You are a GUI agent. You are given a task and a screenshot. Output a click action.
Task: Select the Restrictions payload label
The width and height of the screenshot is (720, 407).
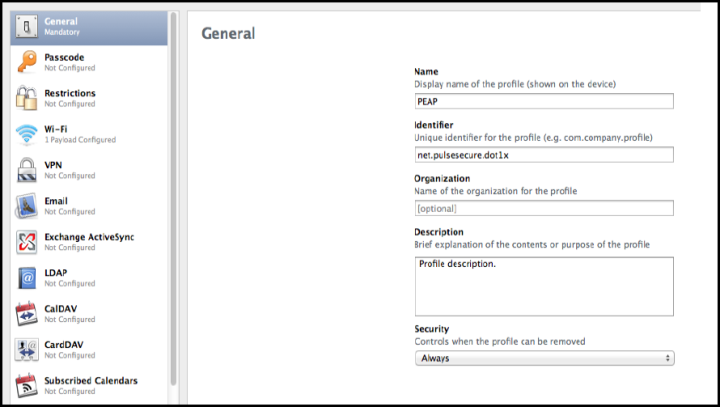coord(70,93)
